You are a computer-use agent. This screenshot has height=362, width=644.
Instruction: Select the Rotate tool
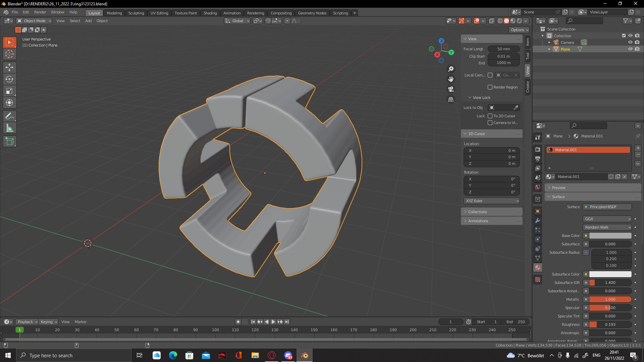[9, 79]
